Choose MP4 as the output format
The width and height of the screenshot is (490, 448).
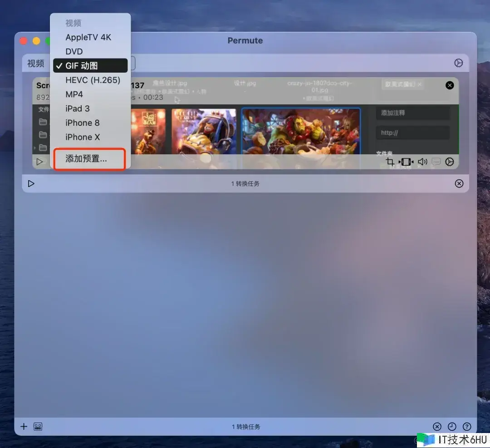pyautogui.click(x=74, y=94)
